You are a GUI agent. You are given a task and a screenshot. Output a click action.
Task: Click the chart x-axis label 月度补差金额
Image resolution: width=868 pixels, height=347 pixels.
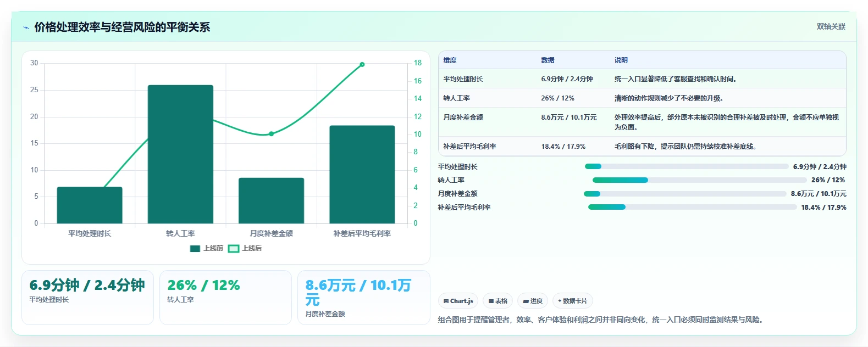pyautogui.click(x=271, y=233)
